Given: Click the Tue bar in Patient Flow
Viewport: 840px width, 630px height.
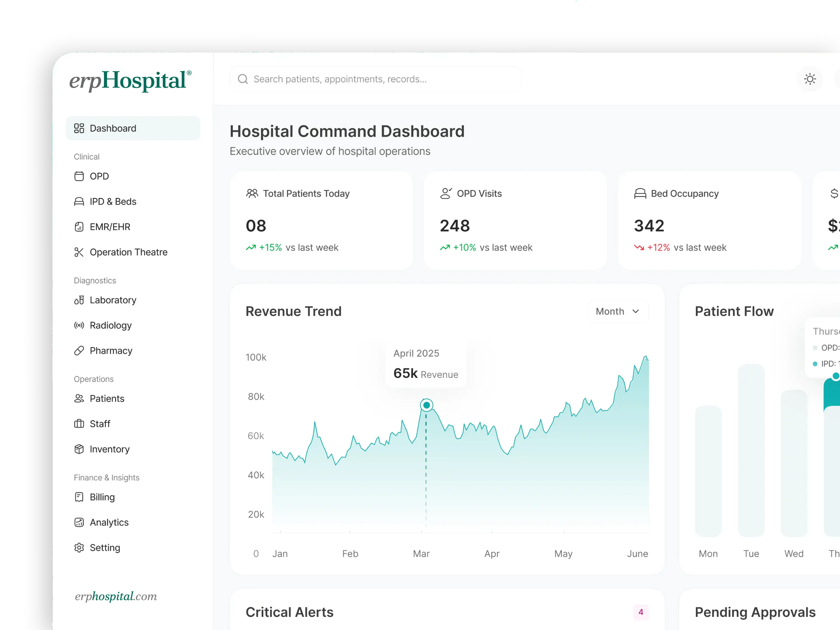Looking at the screenshot, I should pyautogui.click(x=751, y=450).
